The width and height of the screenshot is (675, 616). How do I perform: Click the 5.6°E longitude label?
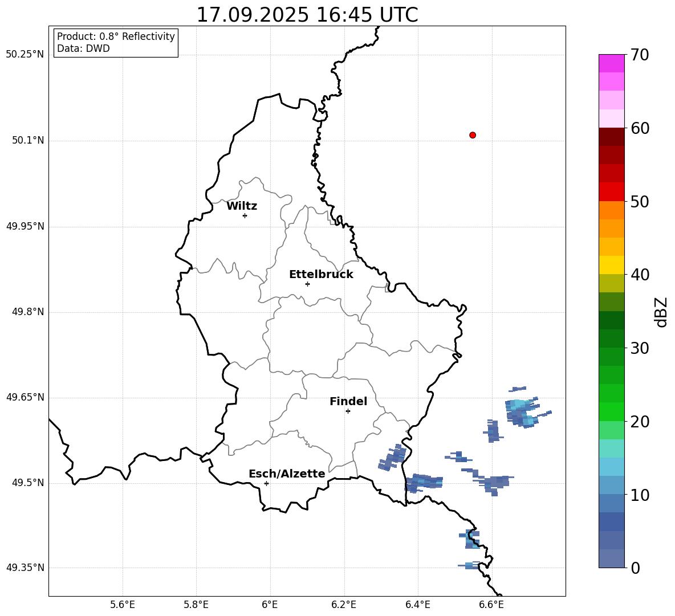click(123, 605)
